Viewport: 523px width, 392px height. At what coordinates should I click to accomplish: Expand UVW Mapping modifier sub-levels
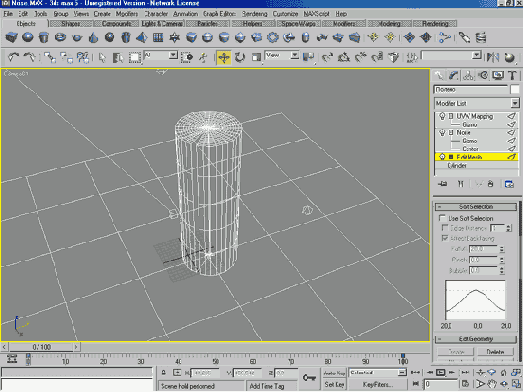(451, 116)
